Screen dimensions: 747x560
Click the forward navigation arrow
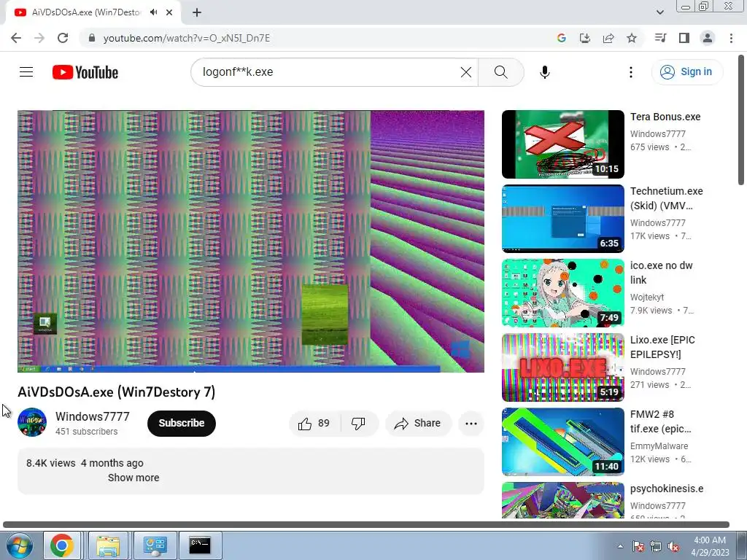pos(39,38)
